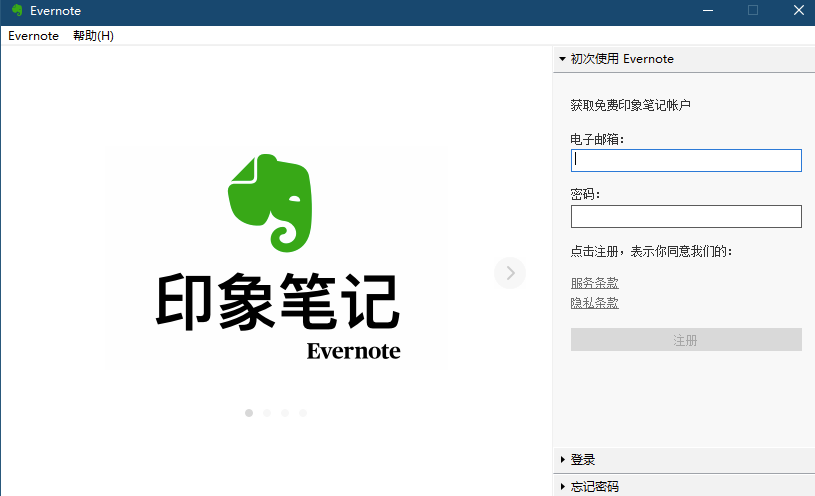Select the first carousel dot
Viewport: 815px width, 496px height.
[249, 413]
